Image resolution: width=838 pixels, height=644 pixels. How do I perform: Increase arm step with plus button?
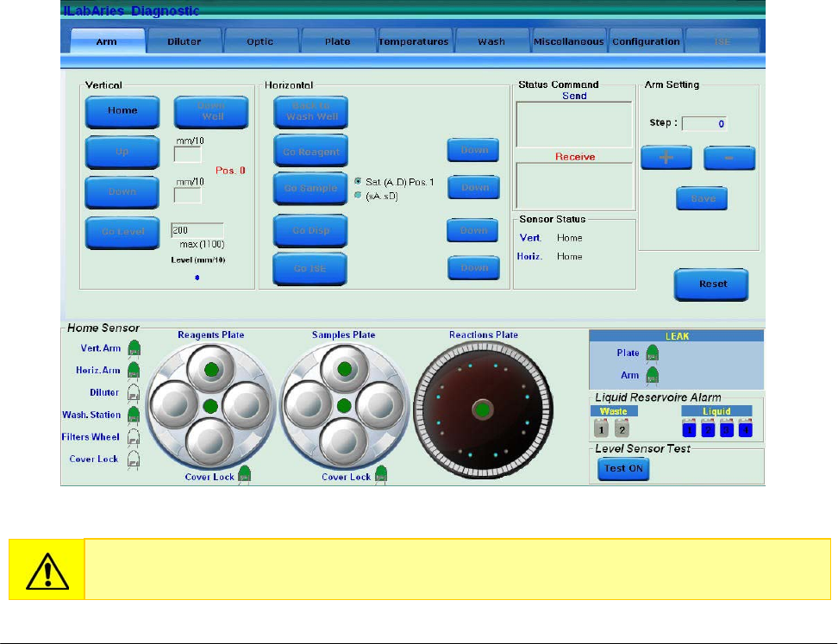tap(667, 158)
